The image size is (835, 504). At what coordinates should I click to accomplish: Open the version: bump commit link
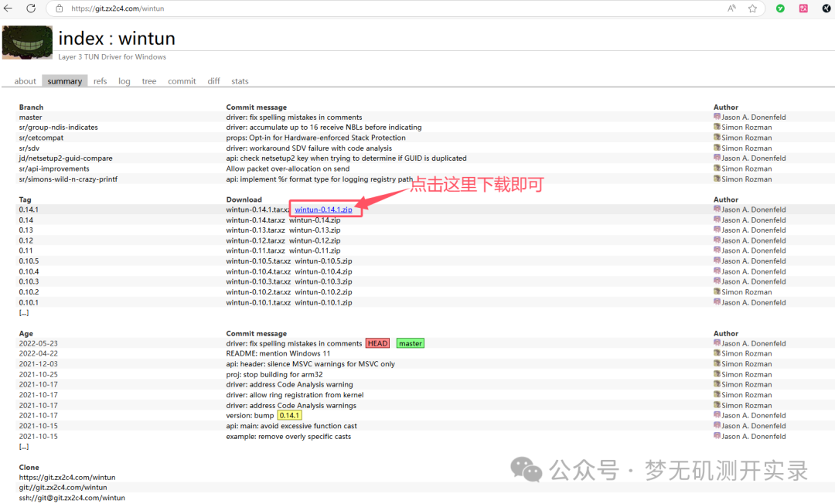[x=250, y=416]
